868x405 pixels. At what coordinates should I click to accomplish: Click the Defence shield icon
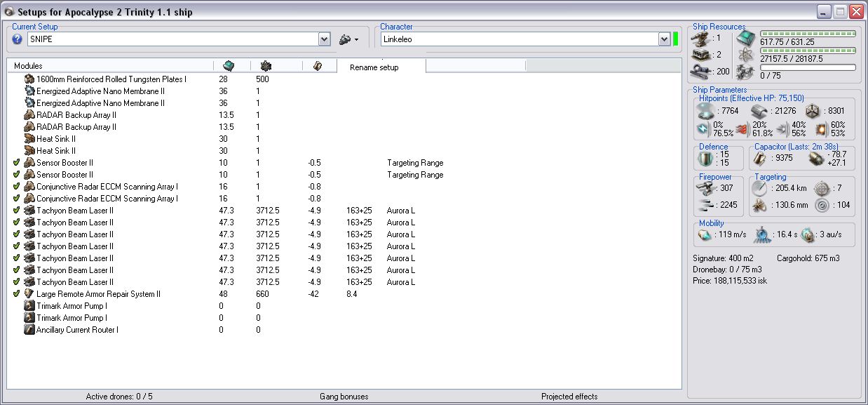click(705, 159)
